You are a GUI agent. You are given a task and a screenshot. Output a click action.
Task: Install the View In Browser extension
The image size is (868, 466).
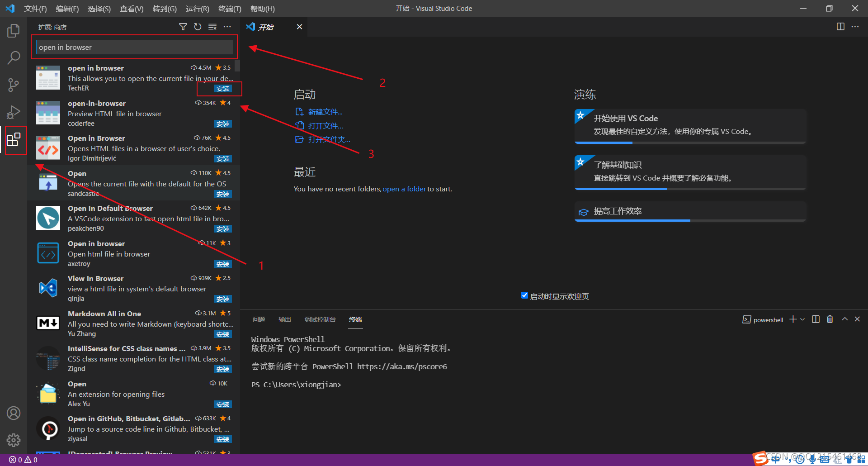(223, 299)
